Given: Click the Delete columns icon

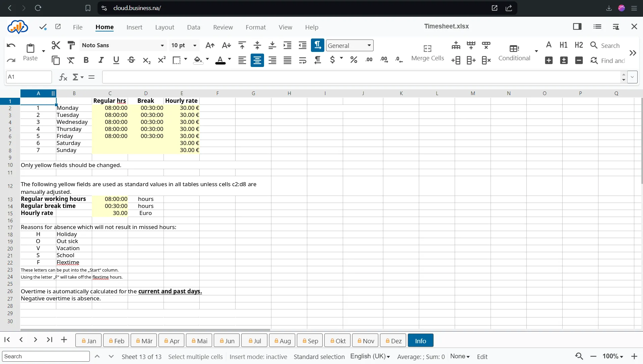Looking at the screenshot, I should (x=486, y=60).
